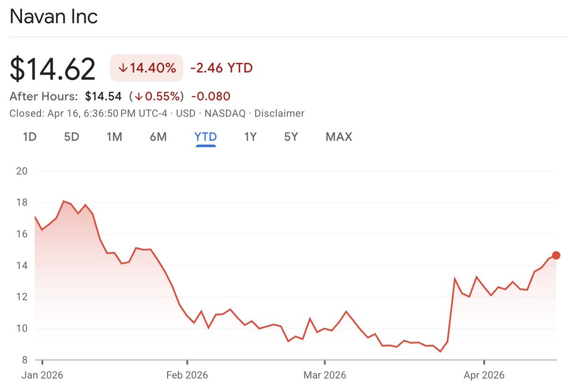Click the Jan 2026 axis label

click(42, 375)
